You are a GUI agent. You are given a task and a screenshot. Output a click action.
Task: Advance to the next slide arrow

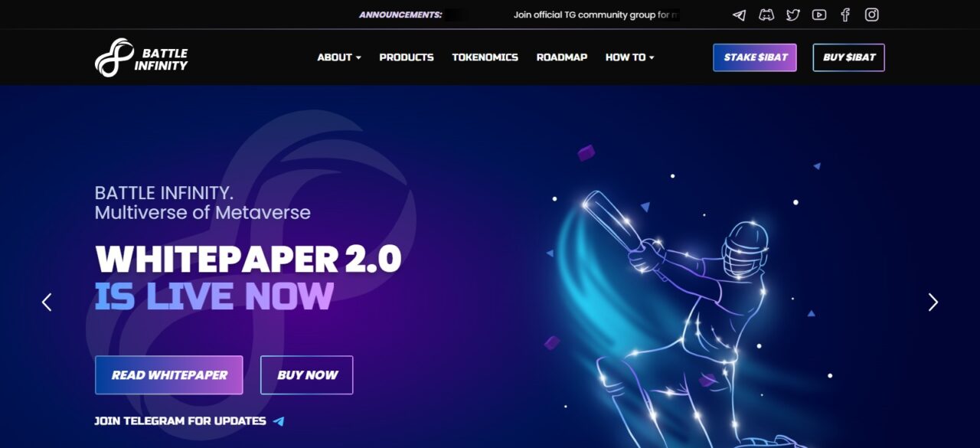tap(933, 302)
